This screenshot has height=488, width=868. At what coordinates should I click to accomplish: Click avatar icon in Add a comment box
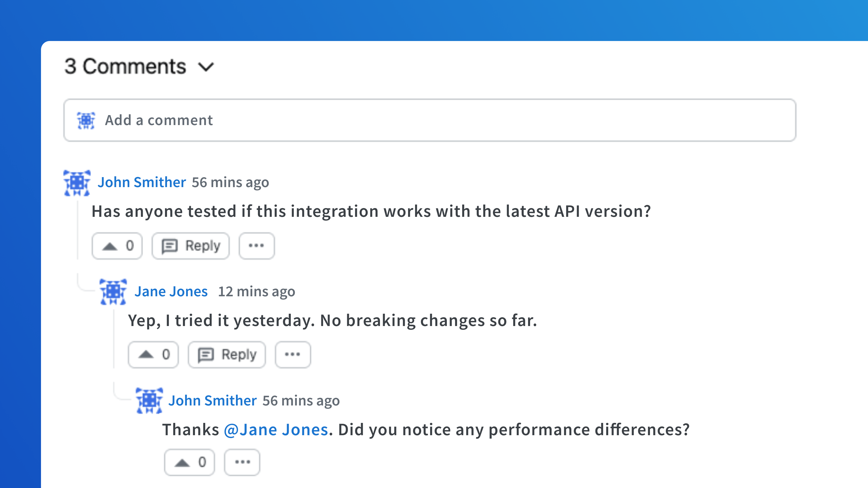pyautogui.click(x=86, y=120)
